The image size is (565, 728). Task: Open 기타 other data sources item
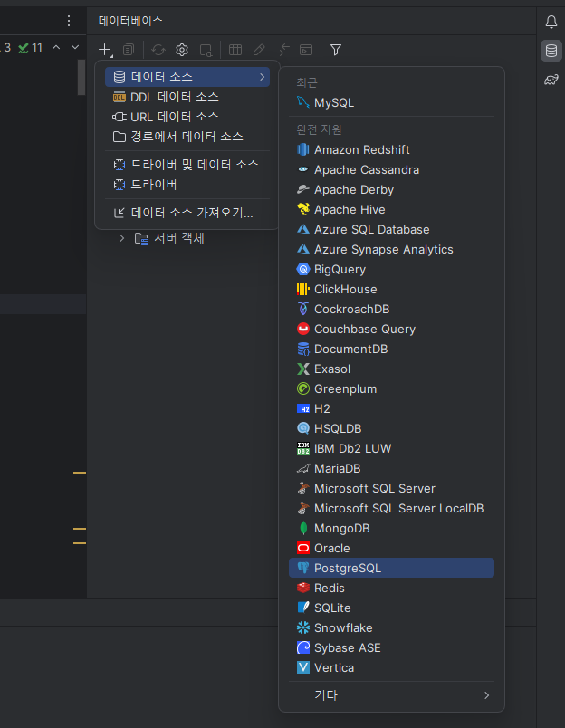point(391,695)
